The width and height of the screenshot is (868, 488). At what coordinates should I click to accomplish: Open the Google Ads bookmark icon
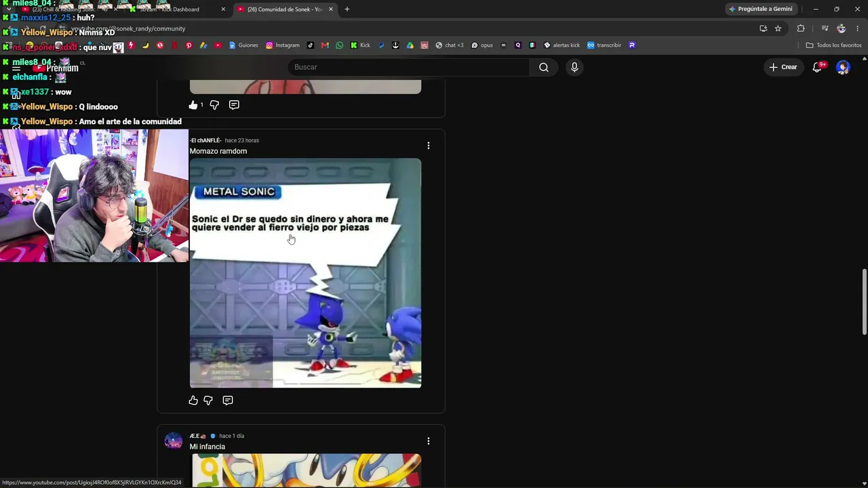click(203, 45)
